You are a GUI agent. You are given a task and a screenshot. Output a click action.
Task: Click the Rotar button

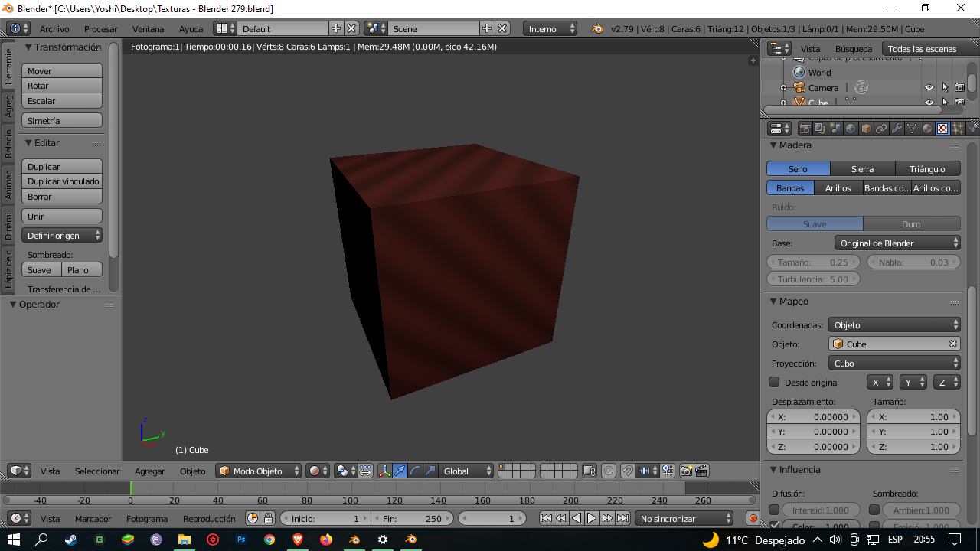click(62, 86)
